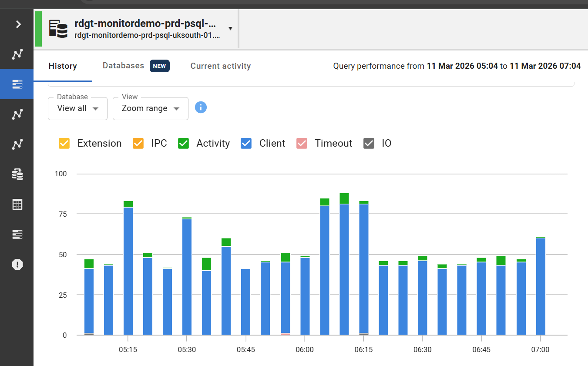Click the database stack icon in the sidebar

(x=17, y=174)
